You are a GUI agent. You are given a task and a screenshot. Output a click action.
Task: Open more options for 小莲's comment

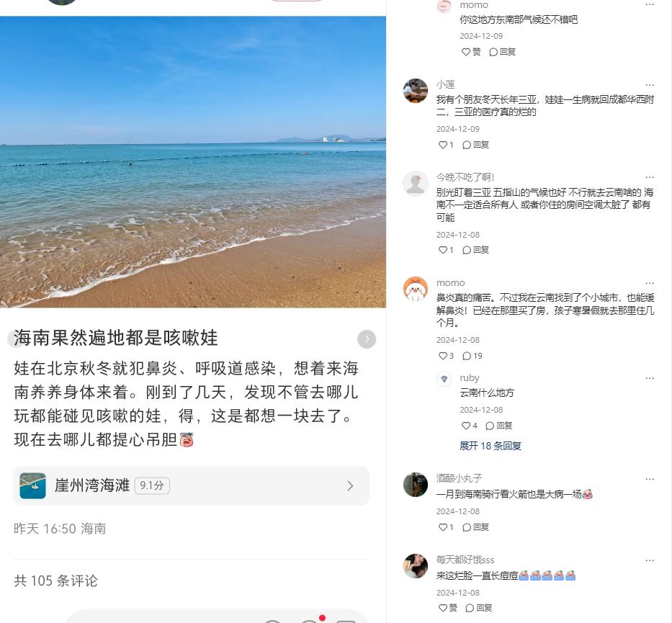650,85
